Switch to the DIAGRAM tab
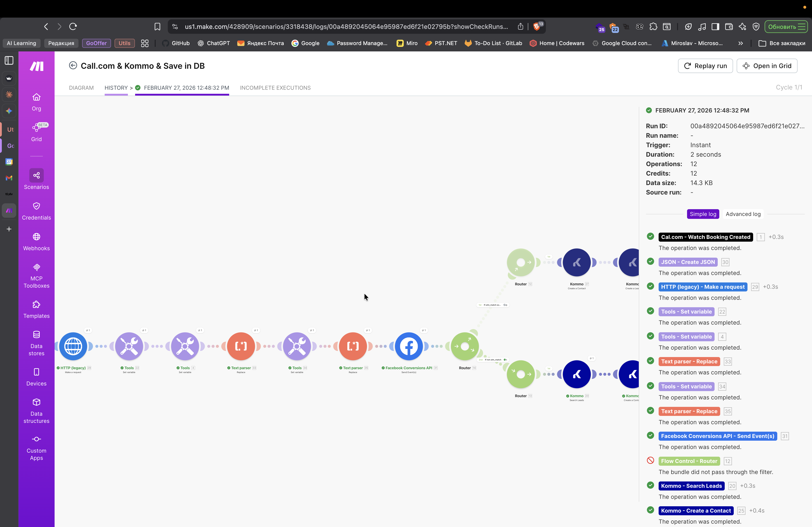812x527 pixels. (x=81, y=88)
